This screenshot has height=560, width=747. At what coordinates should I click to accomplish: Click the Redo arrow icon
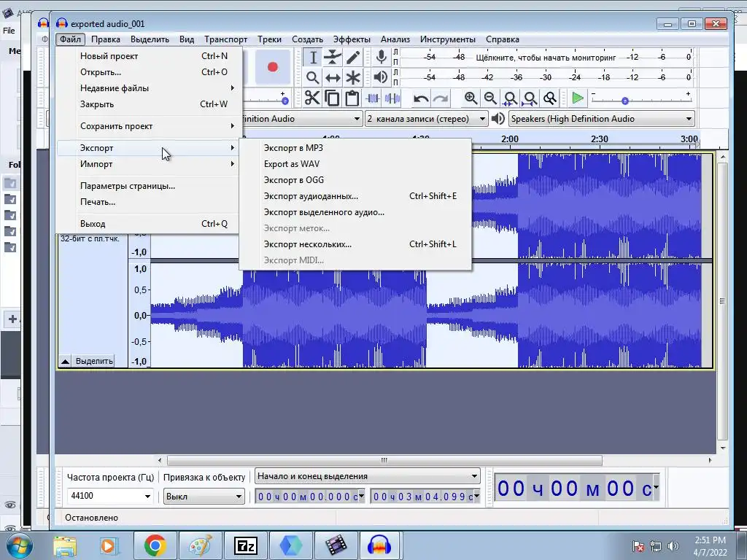pyautogui.click(x=441, y=98)
